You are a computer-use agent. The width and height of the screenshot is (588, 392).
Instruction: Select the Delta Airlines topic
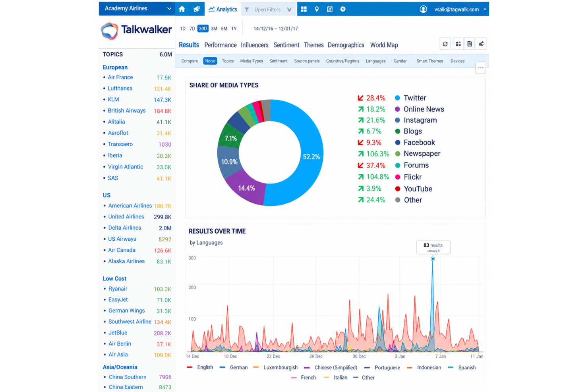click(125, 228)
